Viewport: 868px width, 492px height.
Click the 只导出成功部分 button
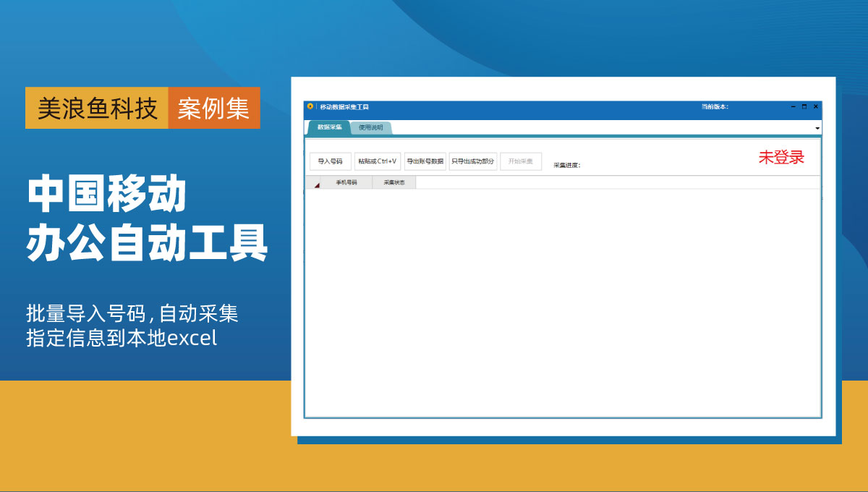click(x=473, y=160)
